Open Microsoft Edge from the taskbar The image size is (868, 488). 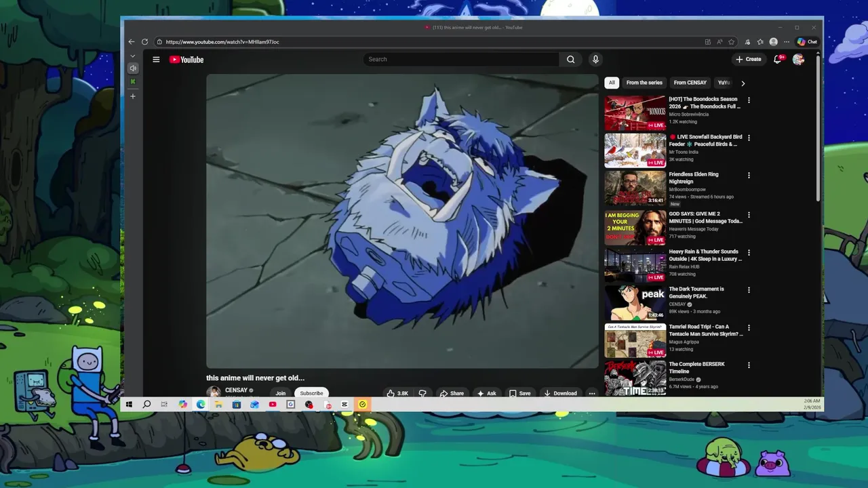[x=201, y=405]
